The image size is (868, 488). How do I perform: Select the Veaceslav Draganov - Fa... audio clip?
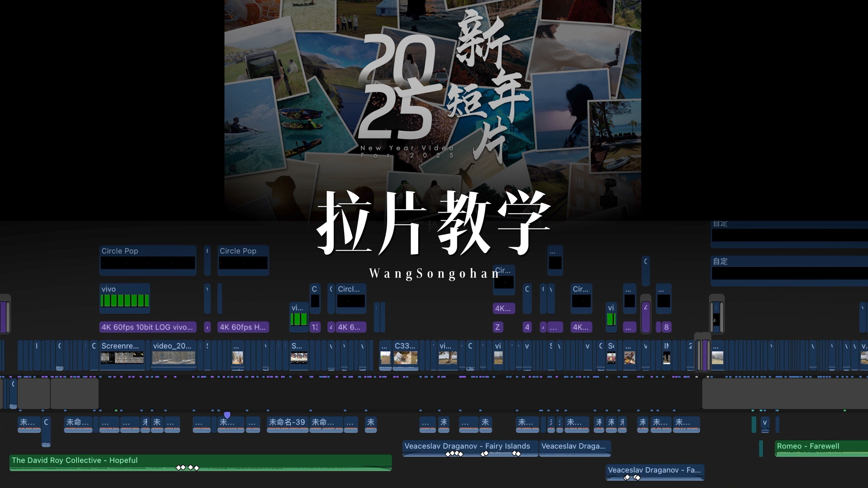click(655, 472)
